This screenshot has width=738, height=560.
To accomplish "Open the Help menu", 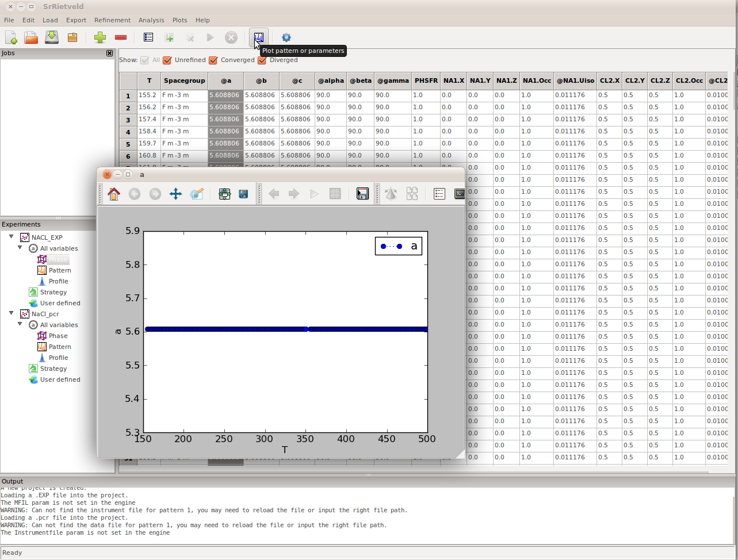I will 202,20.
